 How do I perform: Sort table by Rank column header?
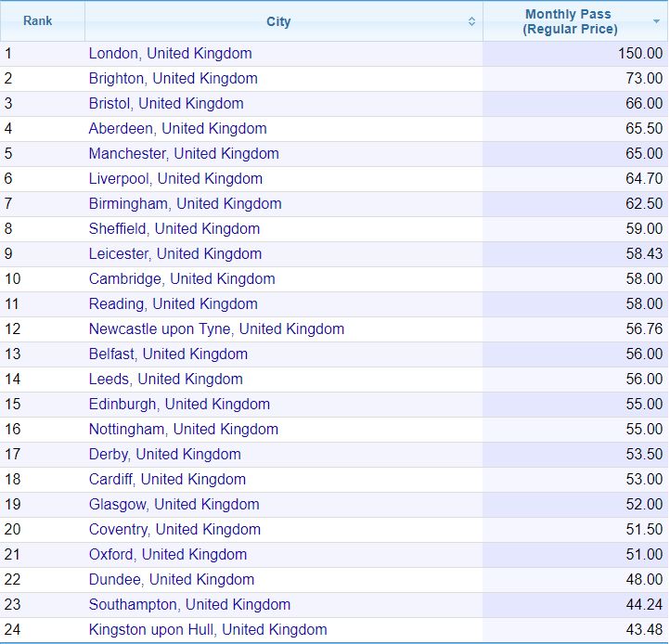38,21
